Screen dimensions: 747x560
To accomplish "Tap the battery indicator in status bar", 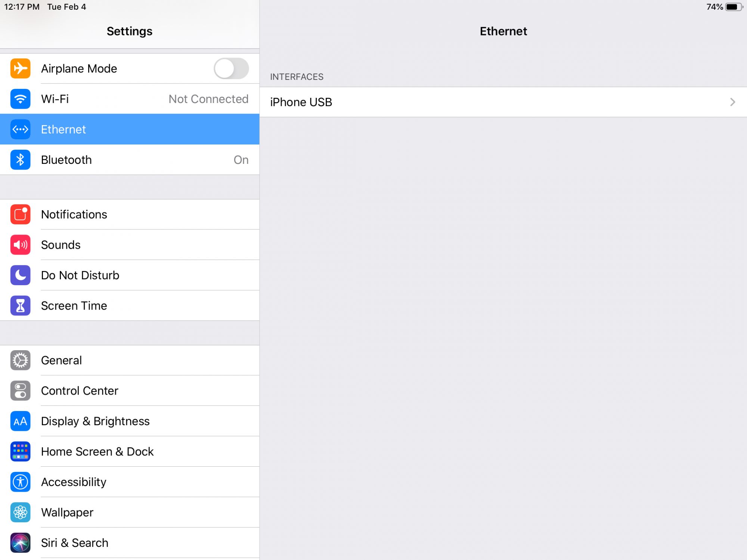I will click(x=734, y=7).
